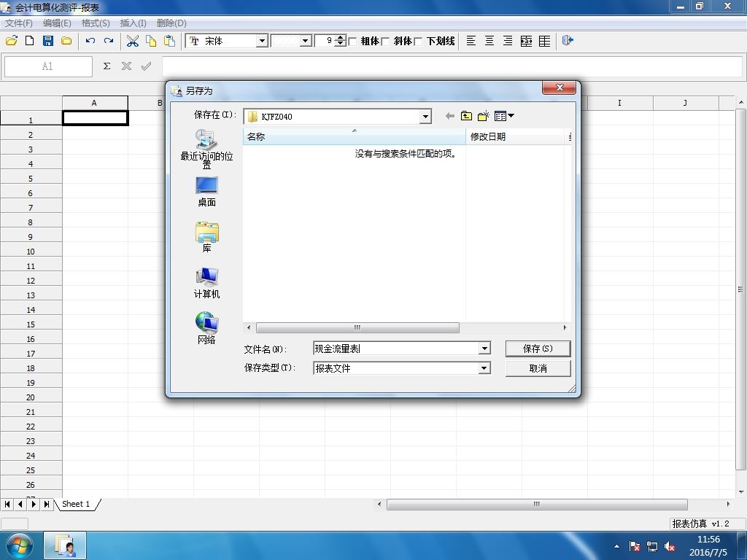Viewport: 747px width, 560px height.
Task: Redo the last action
Action: click(x=109, y=41)
